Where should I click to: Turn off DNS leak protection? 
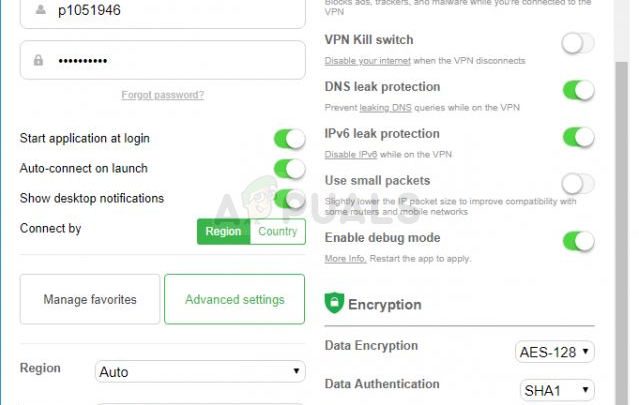(578, 90)
